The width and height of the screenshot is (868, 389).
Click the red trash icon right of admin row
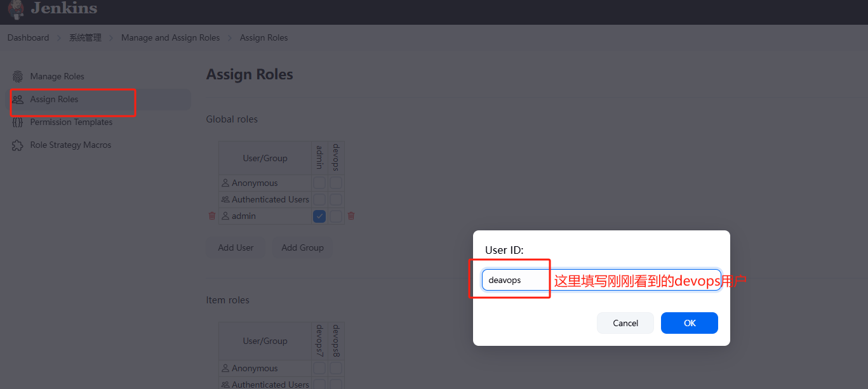tap(351, 216)
